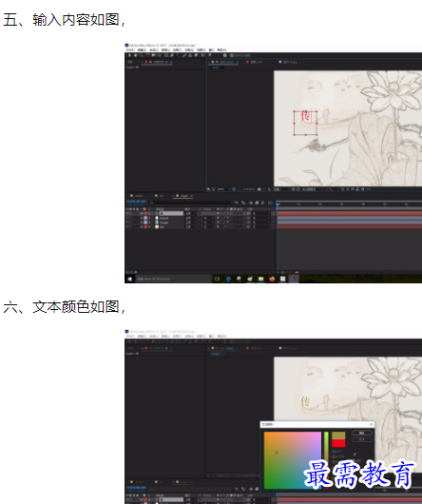Close the text color dialog
The image size is (422, 504).
click(371, 424)
